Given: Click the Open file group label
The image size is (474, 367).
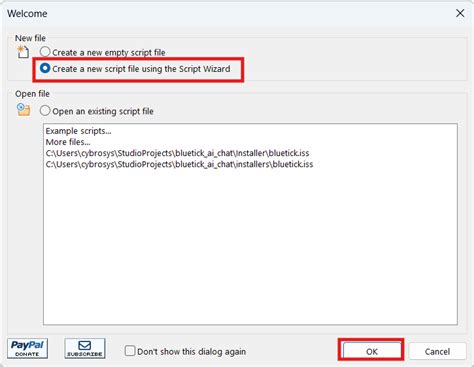Looking at the screenshot, I should (x=32, y=94).
